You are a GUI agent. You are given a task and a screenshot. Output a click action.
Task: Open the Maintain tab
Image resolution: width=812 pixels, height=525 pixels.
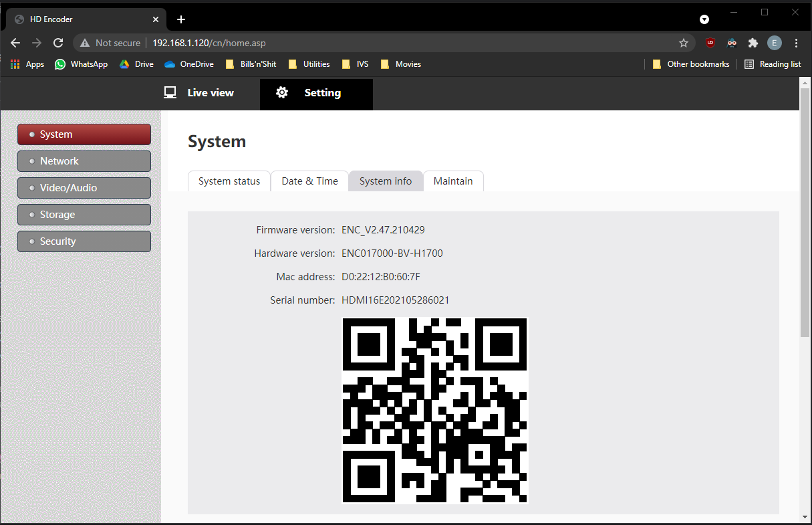tap(453, 181)
